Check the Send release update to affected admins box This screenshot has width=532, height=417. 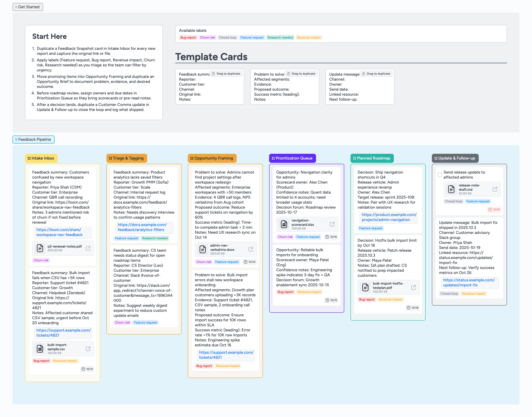coord(439,175)
